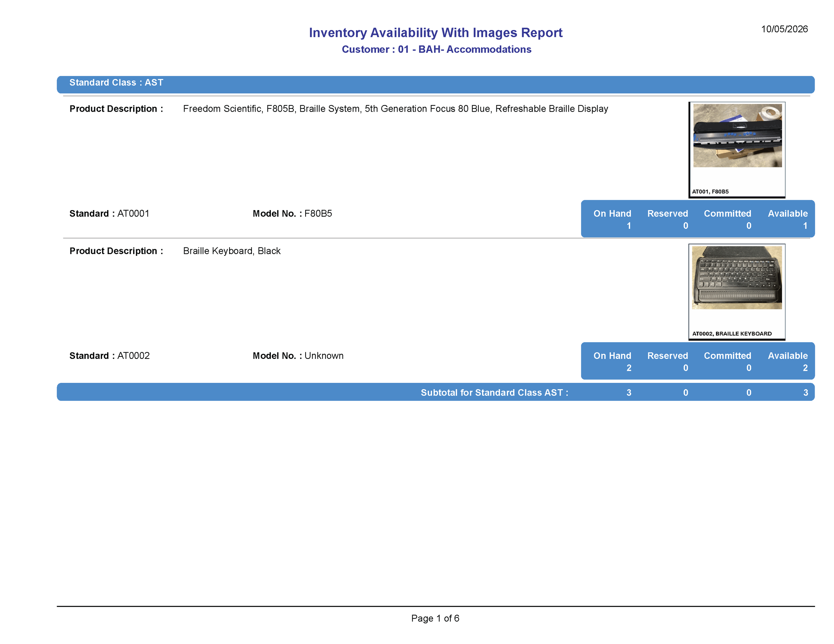Click the subtotal Available value 3
This screenshot has width=834, height=644.
click(805, 393)
